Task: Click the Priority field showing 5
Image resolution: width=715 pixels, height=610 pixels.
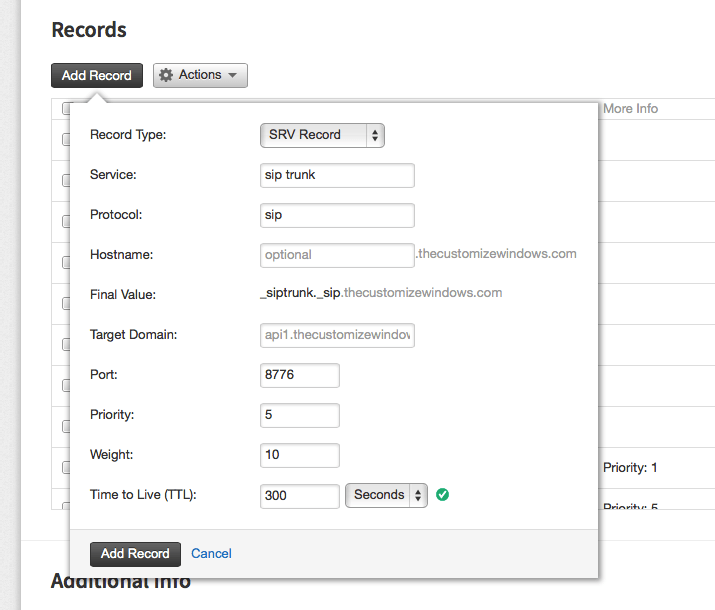Action: (300, 415)
